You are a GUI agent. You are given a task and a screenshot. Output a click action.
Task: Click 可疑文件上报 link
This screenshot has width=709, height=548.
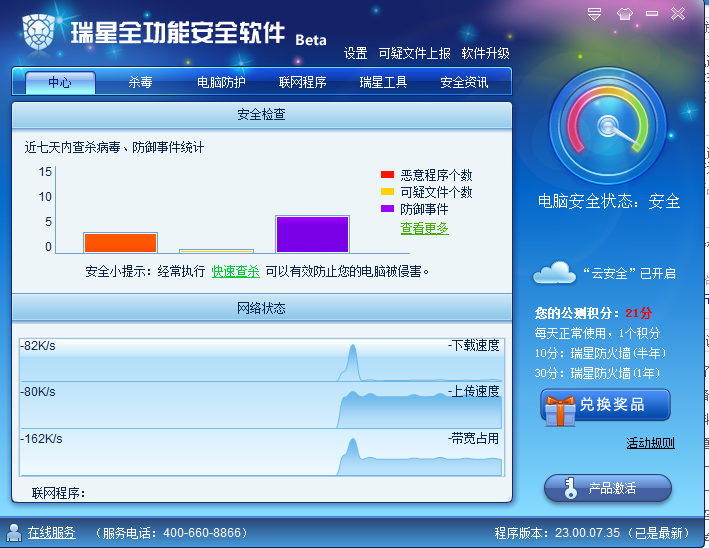(414, 53)
